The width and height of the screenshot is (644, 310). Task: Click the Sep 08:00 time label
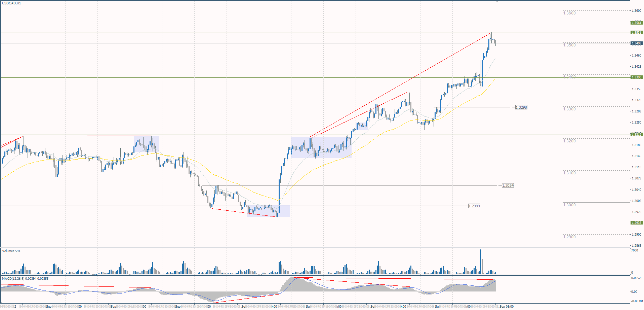[507, 307]
